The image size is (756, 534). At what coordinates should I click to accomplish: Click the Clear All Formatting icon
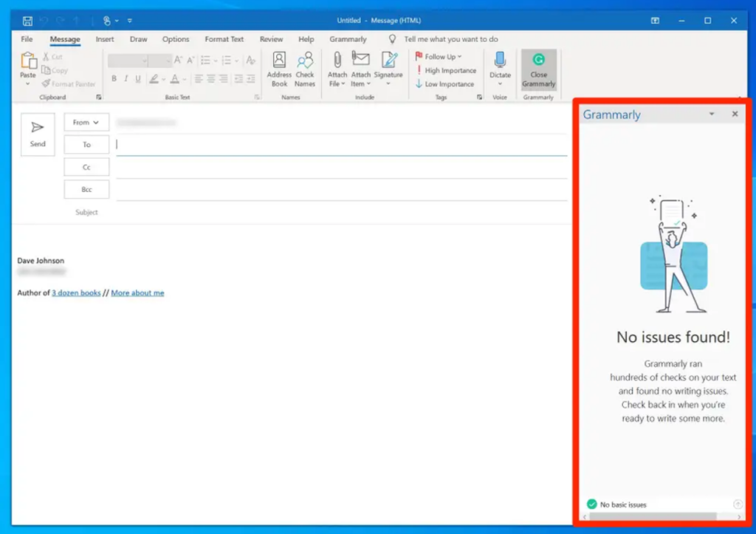coord(250,61)
